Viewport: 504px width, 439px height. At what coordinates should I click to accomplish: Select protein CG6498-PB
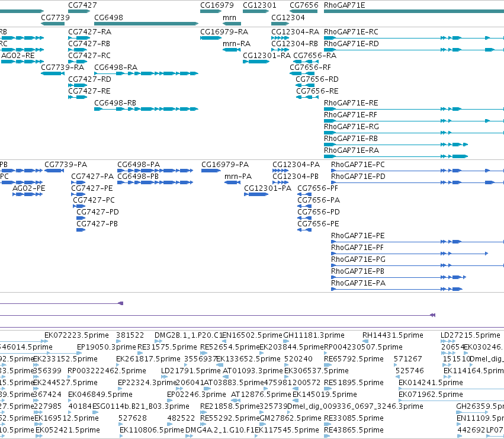point(138,177)
